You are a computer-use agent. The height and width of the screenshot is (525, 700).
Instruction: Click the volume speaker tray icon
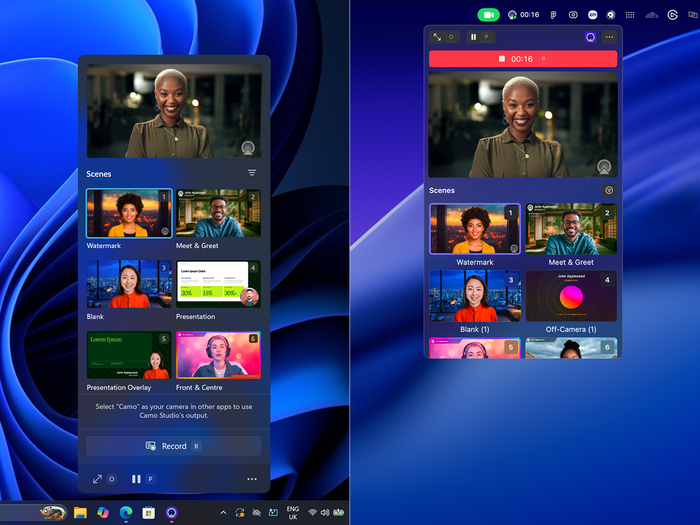[x=325, y=512]
